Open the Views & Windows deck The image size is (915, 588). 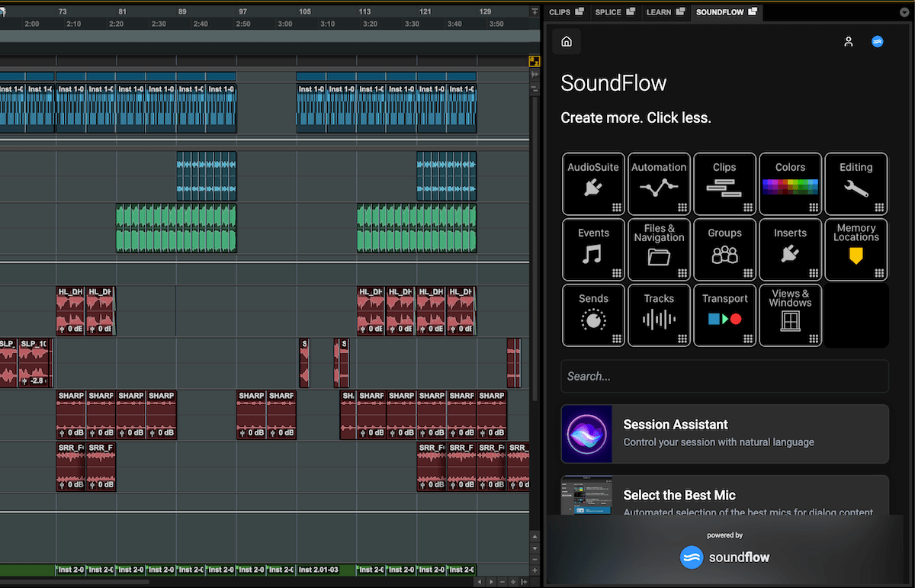pos(790,315)
